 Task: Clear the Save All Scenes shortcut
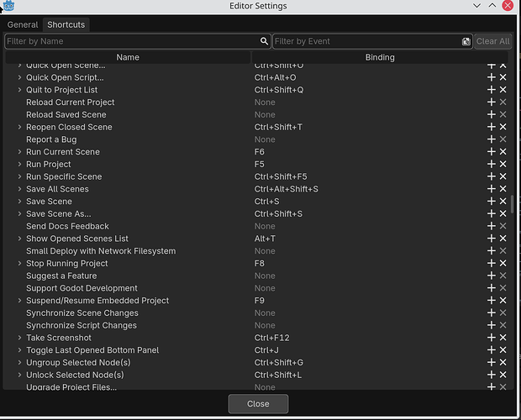click(503, 189)
